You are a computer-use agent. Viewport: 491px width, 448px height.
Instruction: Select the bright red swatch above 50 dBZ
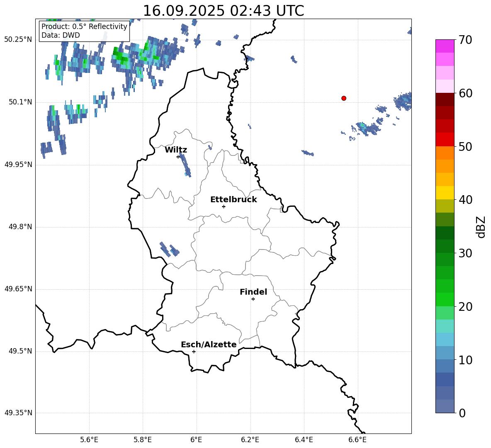click(x=445, y=139)
